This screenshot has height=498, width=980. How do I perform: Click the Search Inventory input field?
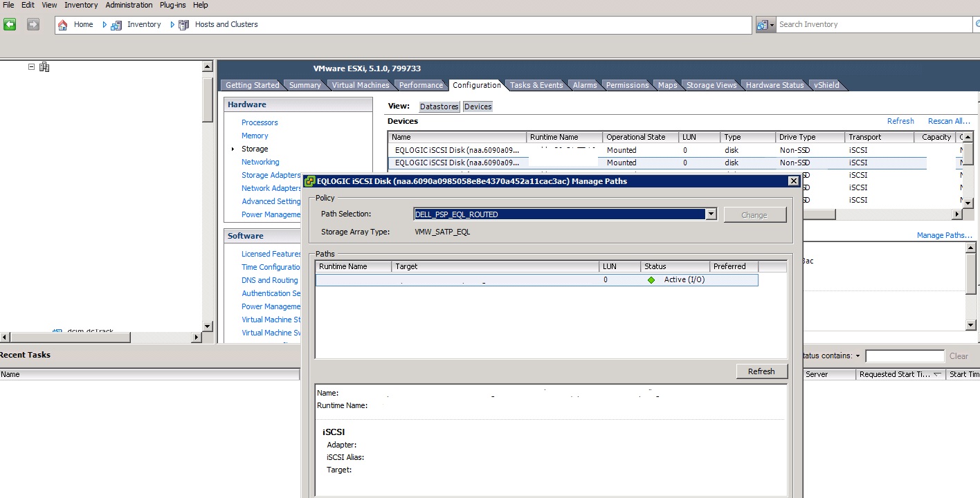pyautogui.click(x=874, y=24)
